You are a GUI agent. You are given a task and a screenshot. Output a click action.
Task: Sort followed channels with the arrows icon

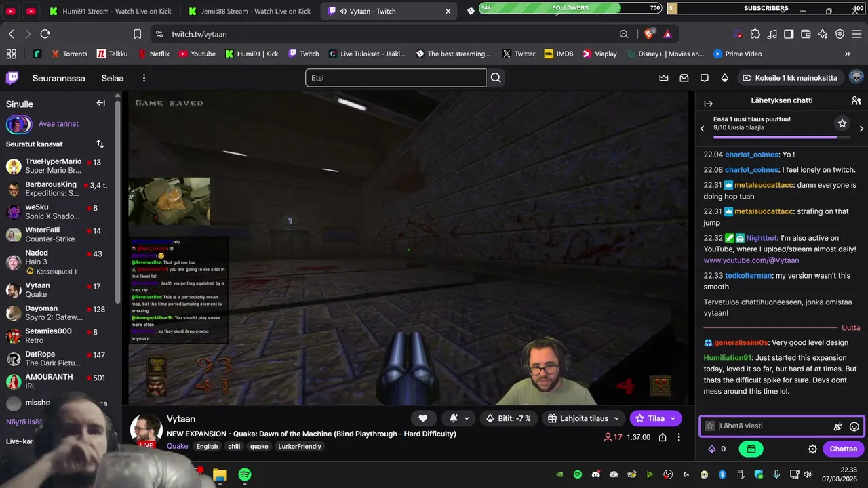click(100, 144)
